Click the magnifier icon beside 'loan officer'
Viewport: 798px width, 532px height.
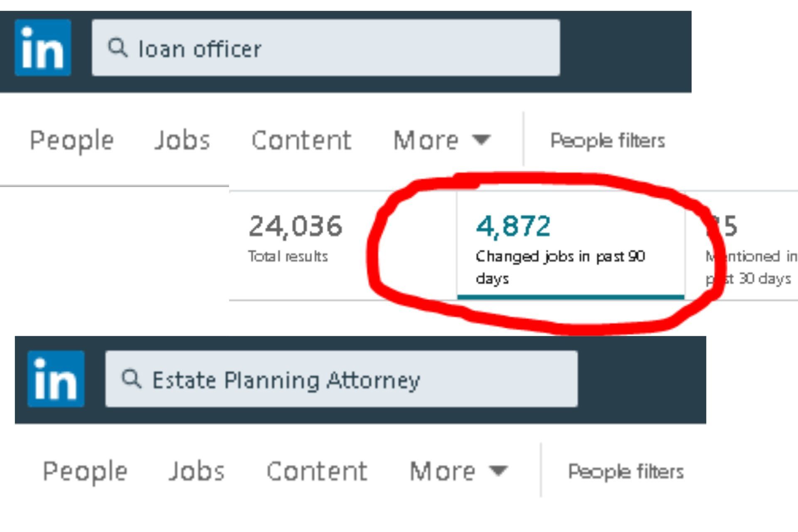(x=117, y=48)
